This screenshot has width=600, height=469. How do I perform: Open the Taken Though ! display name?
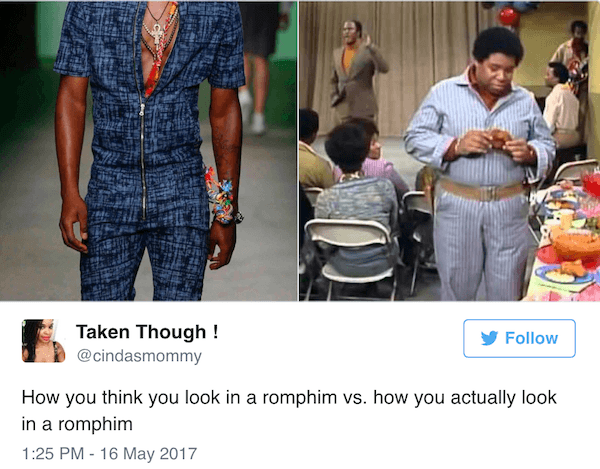point(147,332)
